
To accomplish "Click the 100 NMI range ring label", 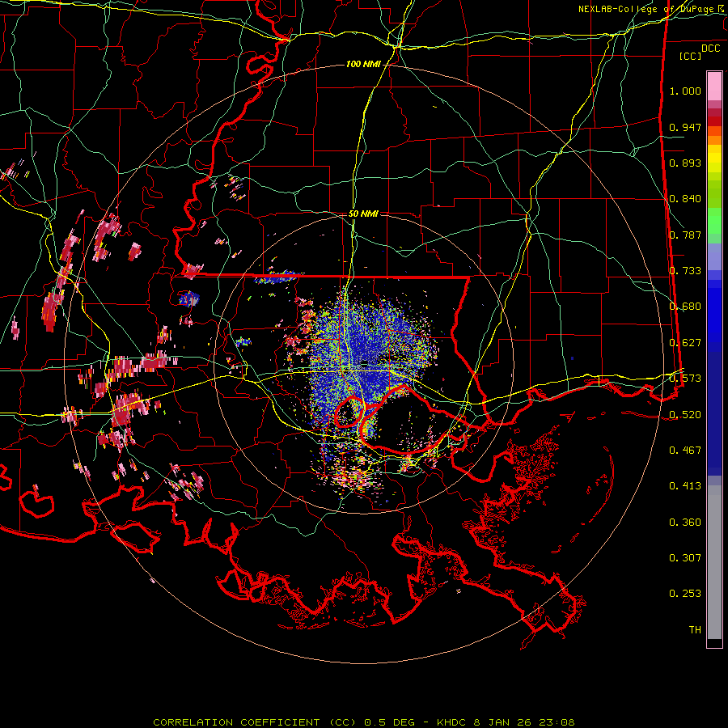I will [363, 64].
